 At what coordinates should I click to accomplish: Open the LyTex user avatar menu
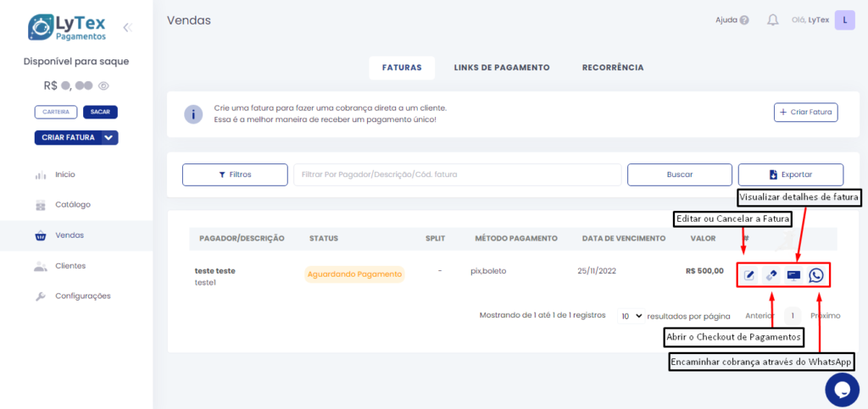click(844, 20)
